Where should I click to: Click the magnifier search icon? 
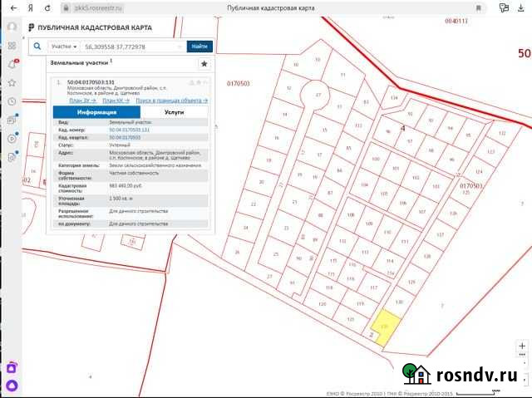pos(37,47)
